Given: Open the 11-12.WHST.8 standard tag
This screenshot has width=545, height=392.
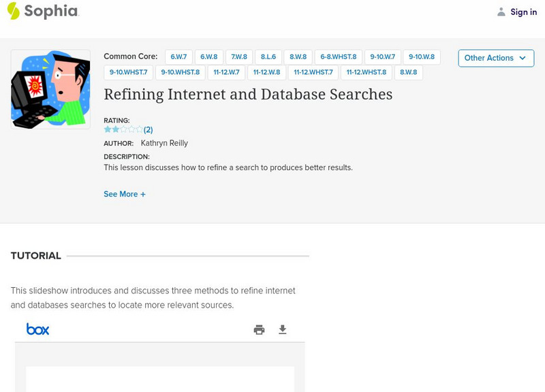Looking at the screenshot, I should (366, 72).
